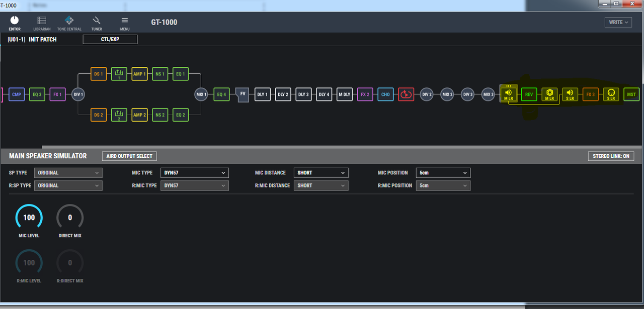
Task: Select the EQ 2 block
Action: pyautogui.click(x=181, y=115)
